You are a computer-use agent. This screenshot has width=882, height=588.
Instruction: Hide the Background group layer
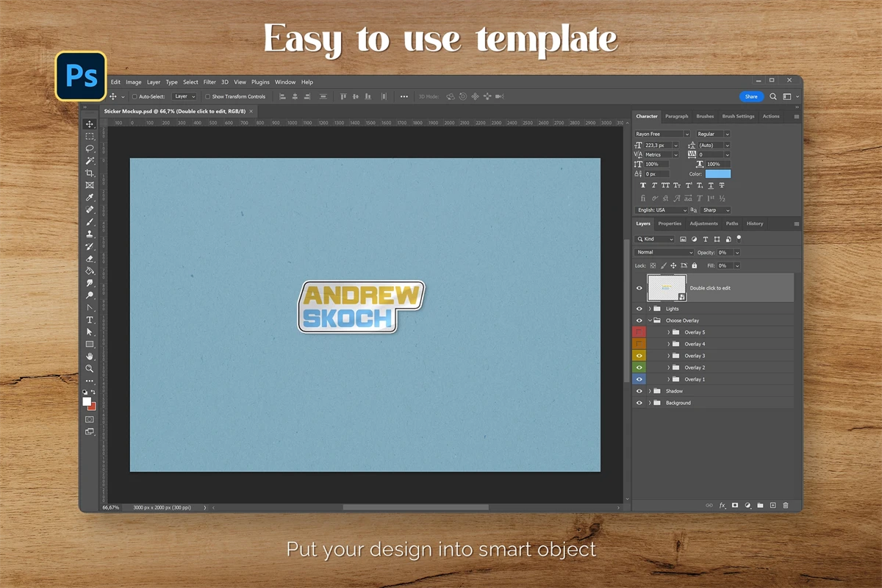pos(639,403)
